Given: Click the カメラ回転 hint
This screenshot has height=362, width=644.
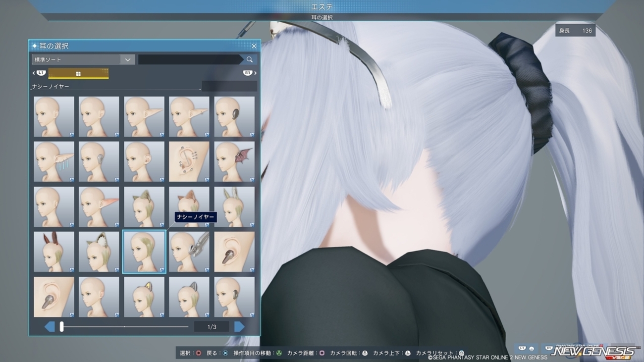Looking at the screenshot, I should 349,353.
